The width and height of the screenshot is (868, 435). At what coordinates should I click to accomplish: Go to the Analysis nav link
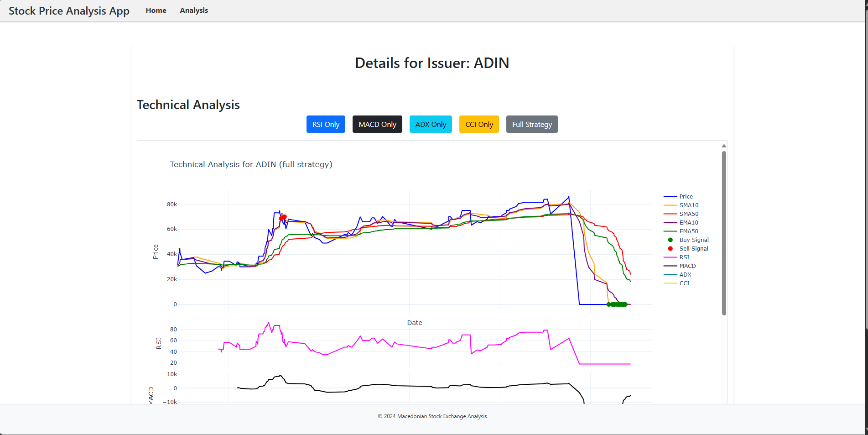pos(194,10)
